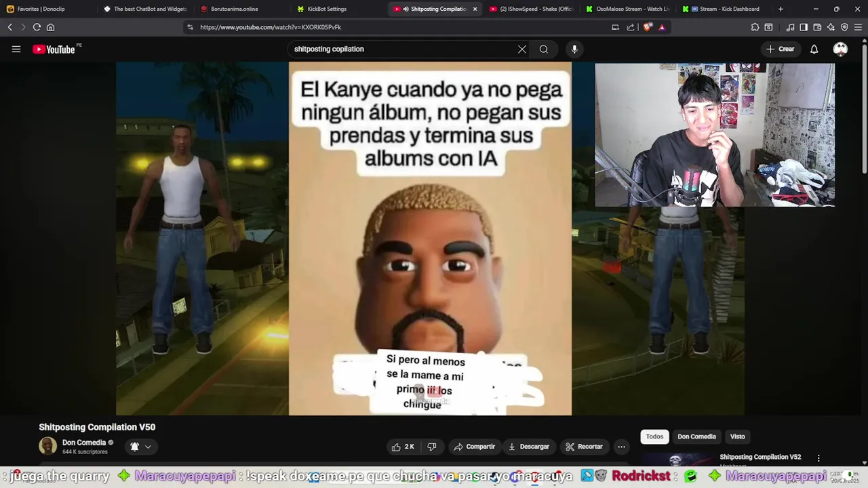Click the 644 K suscriptores text

(85, 451)
